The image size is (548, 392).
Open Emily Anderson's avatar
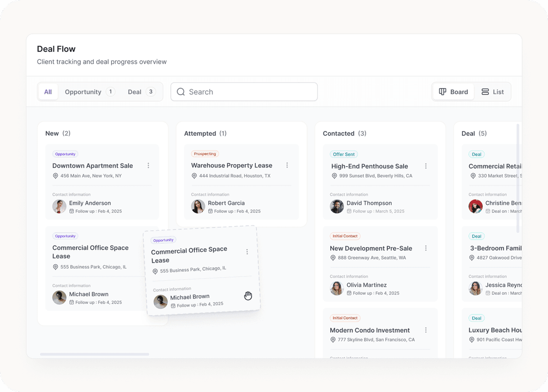coord(59,206)
